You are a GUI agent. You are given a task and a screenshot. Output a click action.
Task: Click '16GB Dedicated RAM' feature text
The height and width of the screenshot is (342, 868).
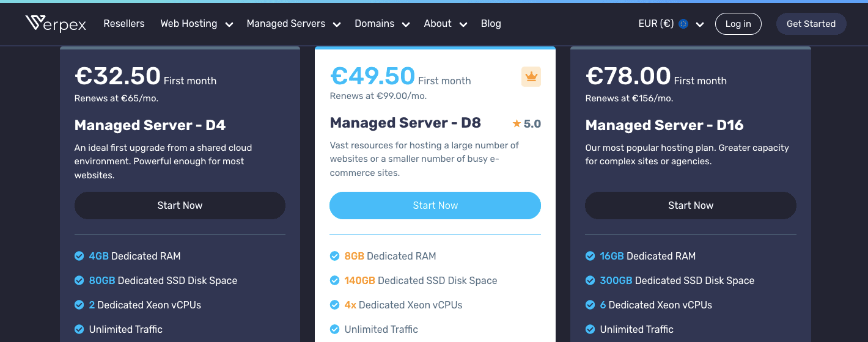[648, 256]
